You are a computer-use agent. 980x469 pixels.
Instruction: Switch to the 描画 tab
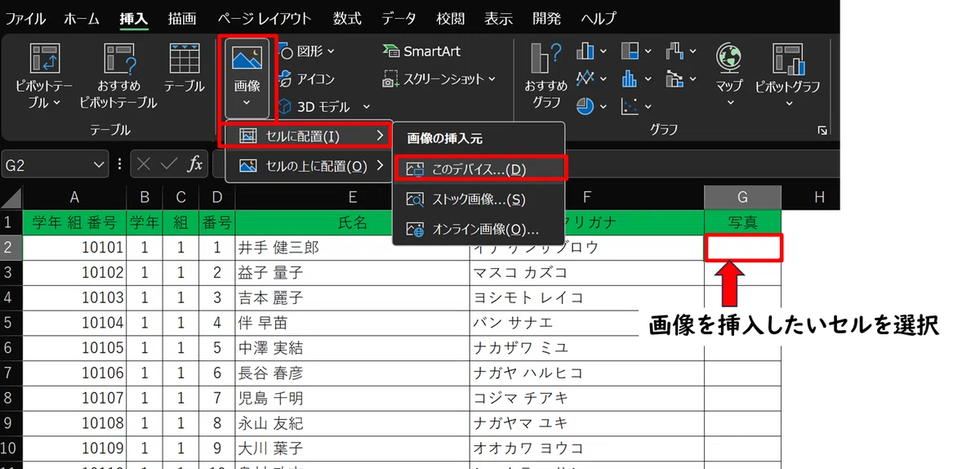[x=181, y=19]
